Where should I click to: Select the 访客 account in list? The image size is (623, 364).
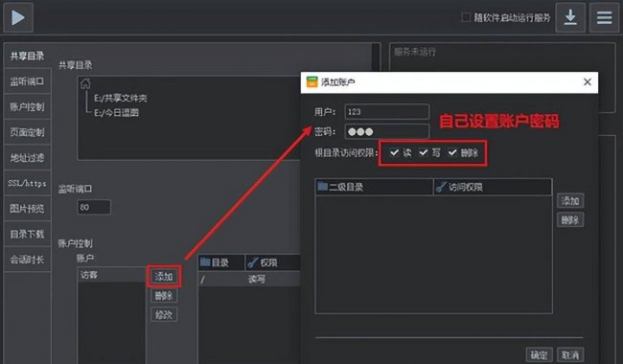click(x=112, y=275)
